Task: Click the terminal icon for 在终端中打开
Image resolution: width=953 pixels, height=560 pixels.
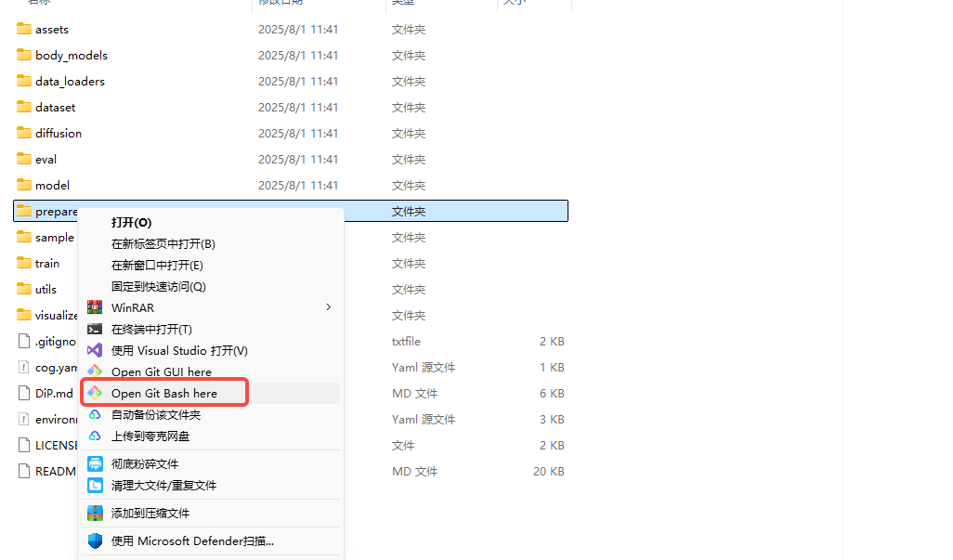Action: 96,328
